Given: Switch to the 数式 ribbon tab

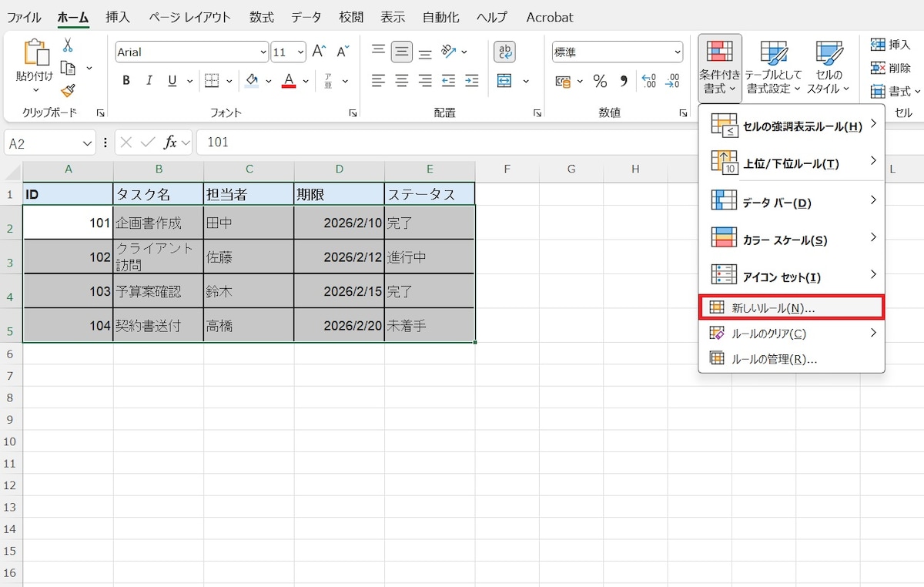Looking at the screenshot, I should point(262,17).
